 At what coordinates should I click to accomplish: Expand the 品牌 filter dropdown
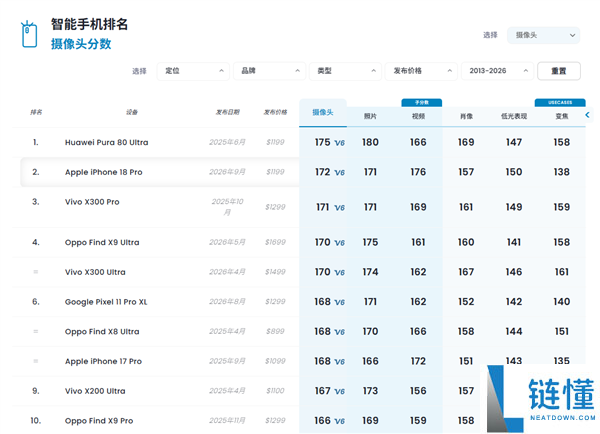pyautogui.click(x=269, y=71)
